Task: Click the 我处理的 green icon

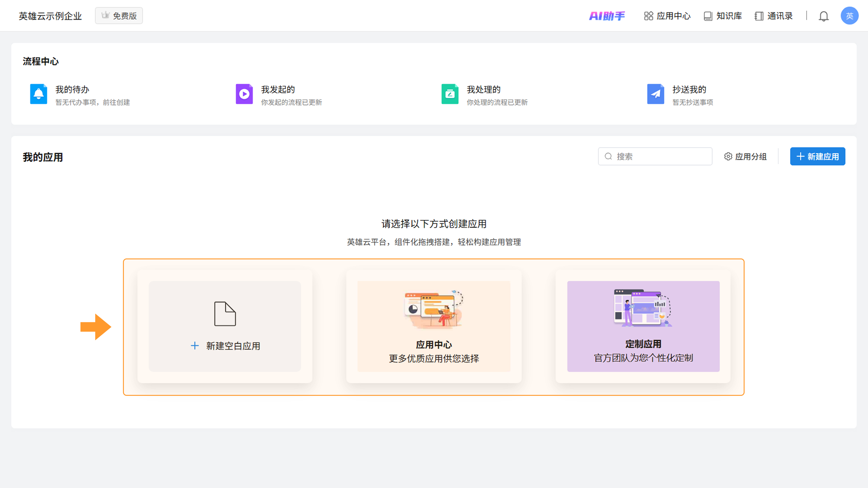Action: 450,94
